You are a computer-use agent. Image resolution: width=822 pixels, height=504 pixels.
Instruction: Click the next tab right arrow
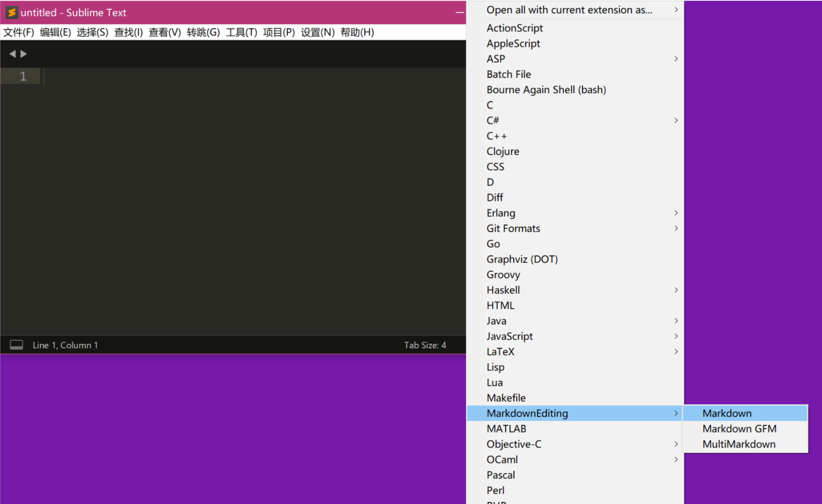pyautogui.click(x=24, y=54)
